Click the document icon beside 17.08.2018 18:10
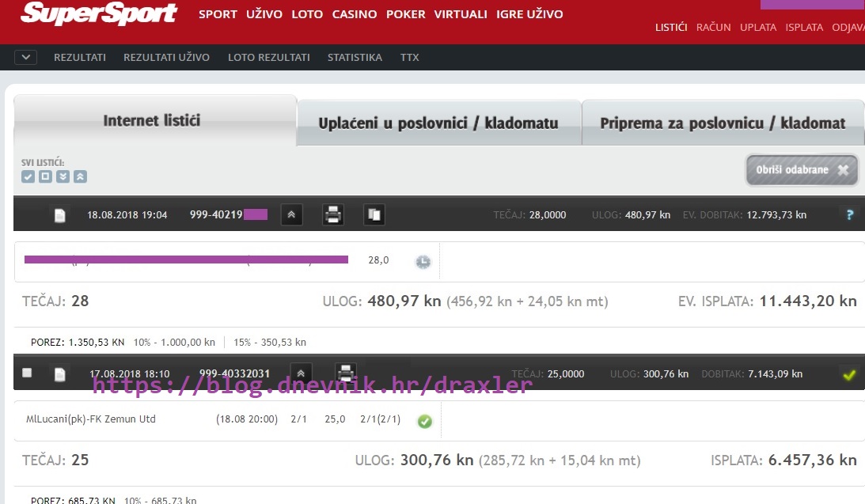This screenshot has width=865, height=504. pyautogui.click(x=59, y=374)
